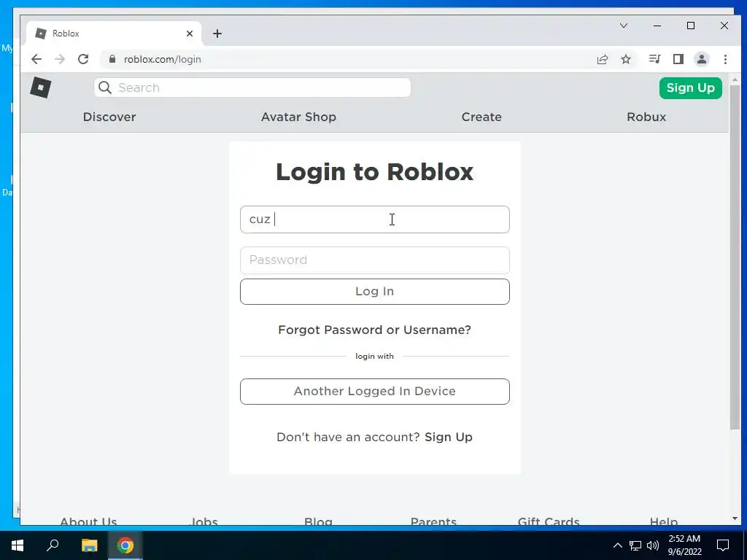
Task: Click the volume speaker tray icon
Action: (653, 545)
